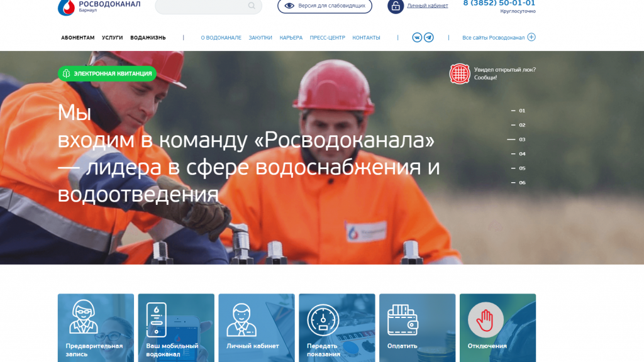Open the VK social icon
The image size is (644, 362).
417,37
